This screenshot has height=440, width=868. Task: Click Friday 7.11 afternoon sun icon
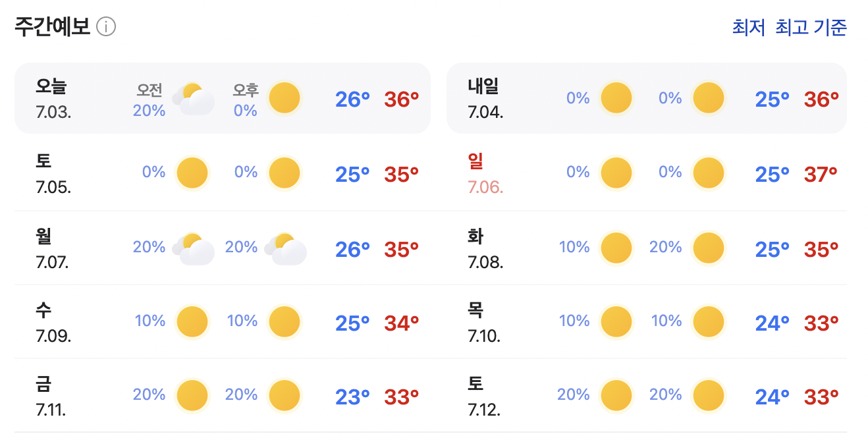point(285,396)
